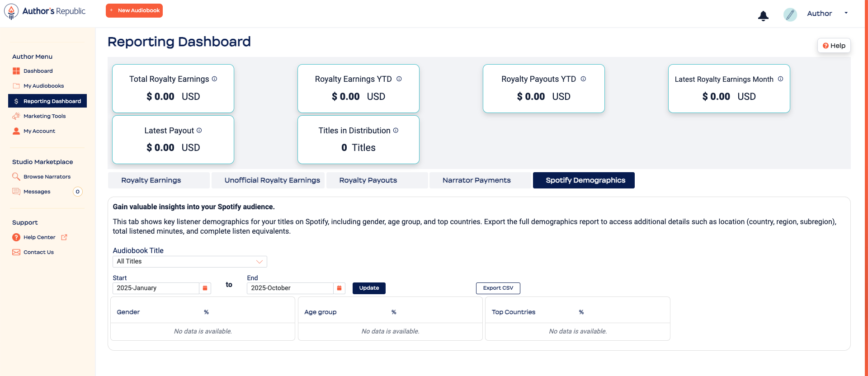The width and height of the screenshot is (868, 376).
Task: Click the Total Royalty Earnings card
Action: tap(173, 89)
